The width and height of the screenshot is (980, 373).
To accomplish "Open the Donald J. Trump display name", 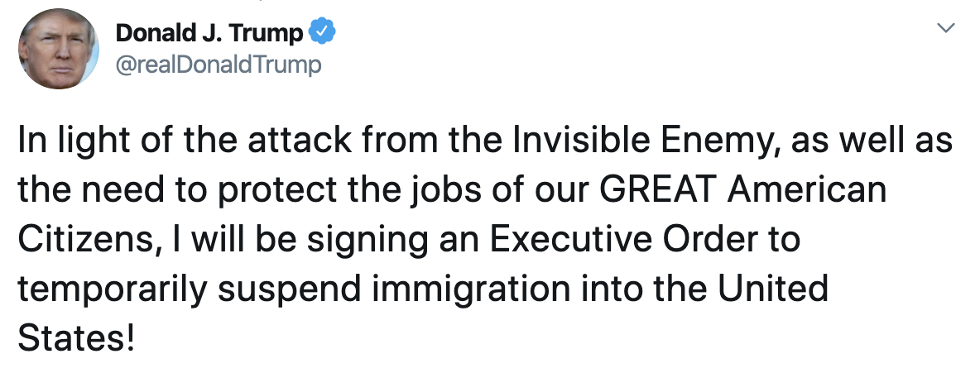I will point(209,32).
